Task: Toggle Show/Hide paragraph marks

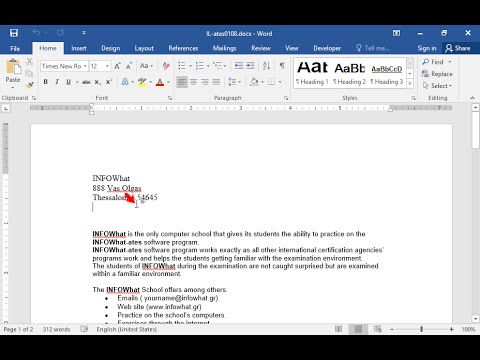Action: (282, 66)
